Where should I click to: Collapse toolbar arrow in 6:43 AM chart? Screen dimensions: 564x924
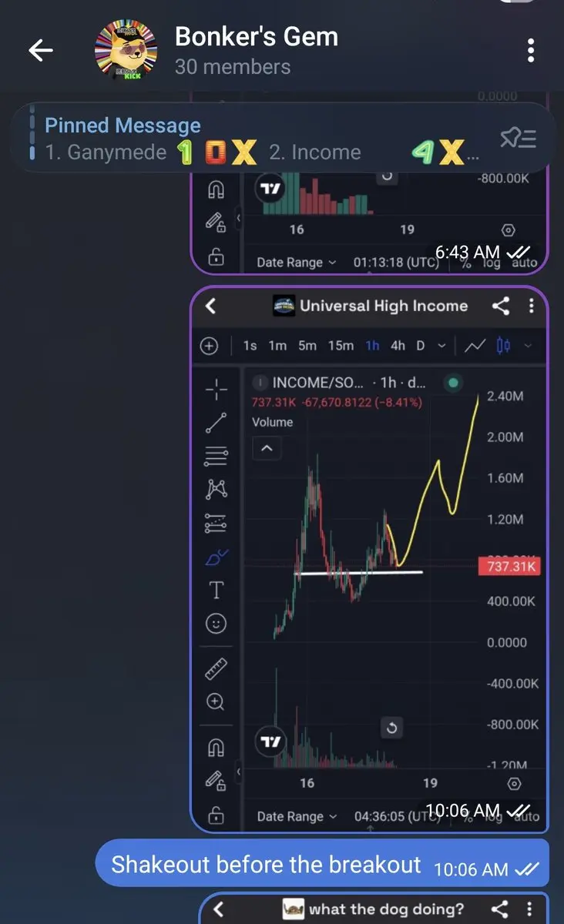click(238, 217)
